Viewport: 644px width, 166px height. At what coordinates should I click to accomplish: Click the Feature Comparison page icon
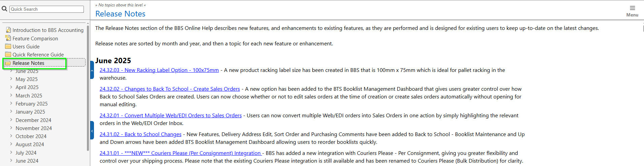tap(8, 38)
